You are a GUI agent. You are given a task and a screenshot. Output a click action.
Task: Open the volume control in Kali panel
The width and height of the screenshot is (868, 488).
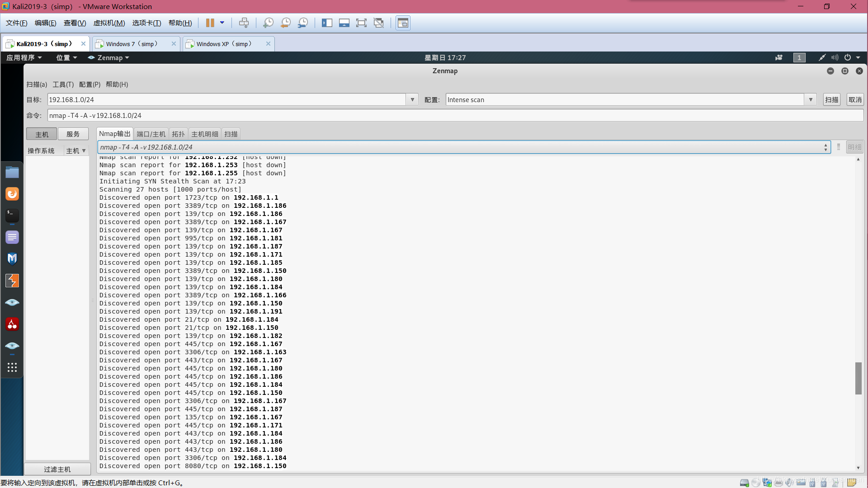(835, 57)
